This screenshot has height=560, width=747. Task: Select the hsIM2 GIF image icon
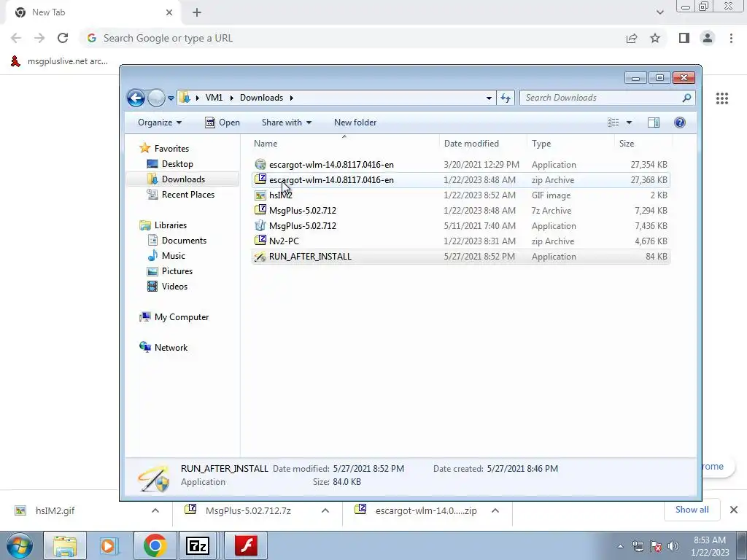point(260,195)
